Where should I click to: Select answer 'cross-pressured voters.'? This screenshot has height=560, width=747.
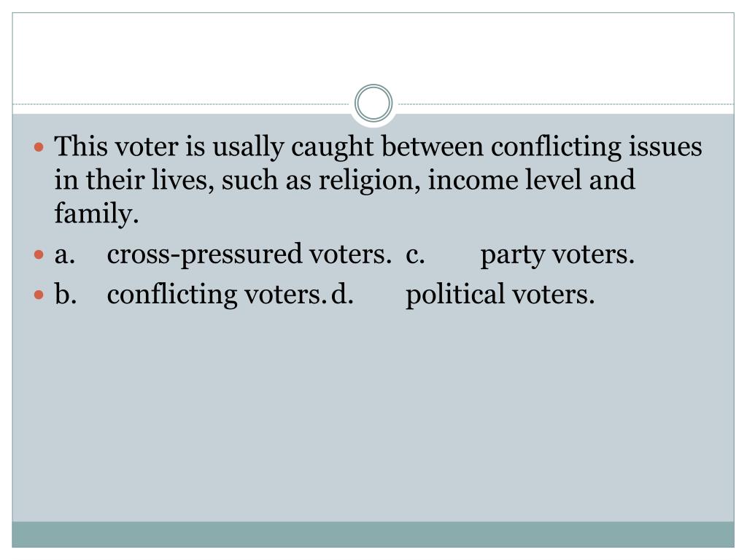pos(249,254)
